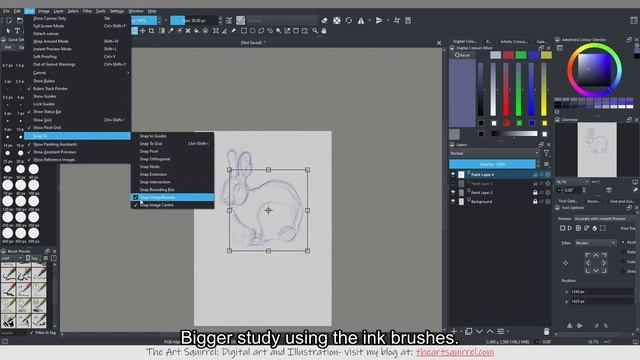Open the transform Filter Bicubic dropdown
This screenshot has width=640, height=360.
596,243
